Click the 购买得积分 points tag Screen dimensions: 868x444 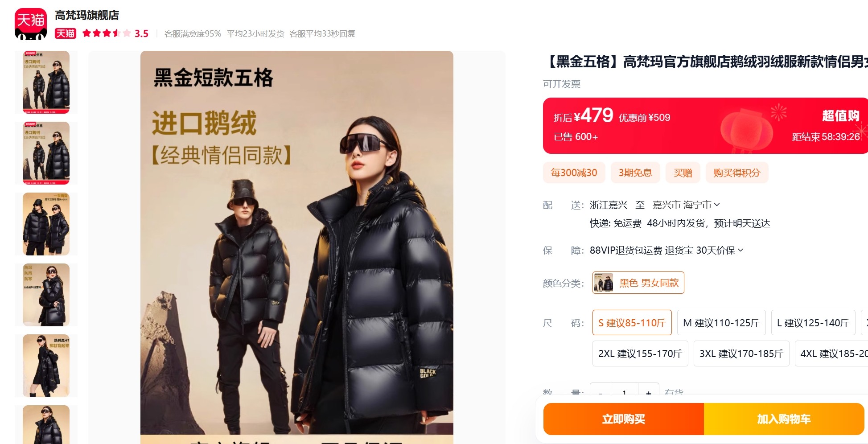point(736,173)
